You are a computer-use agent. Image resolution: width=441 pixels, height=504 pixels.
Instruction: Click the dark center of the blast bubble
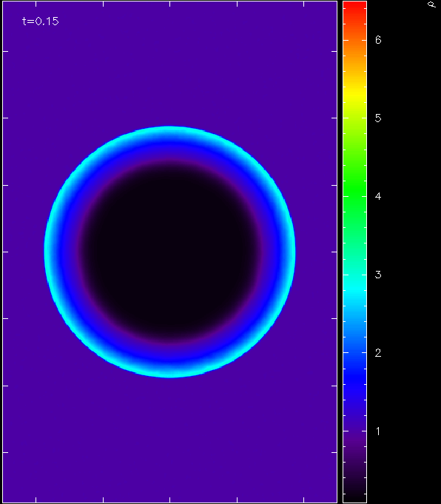pos(169,252)
